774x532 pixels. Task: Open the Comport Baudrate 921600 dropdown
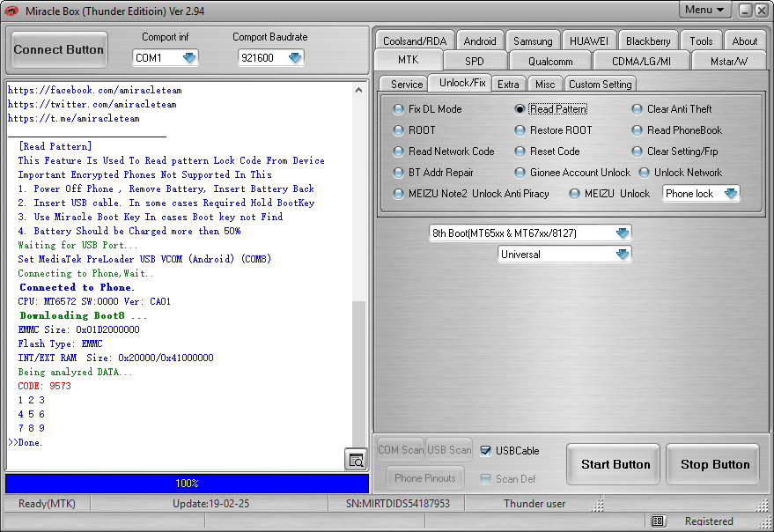pyautogui.click(x=270, y=58)
